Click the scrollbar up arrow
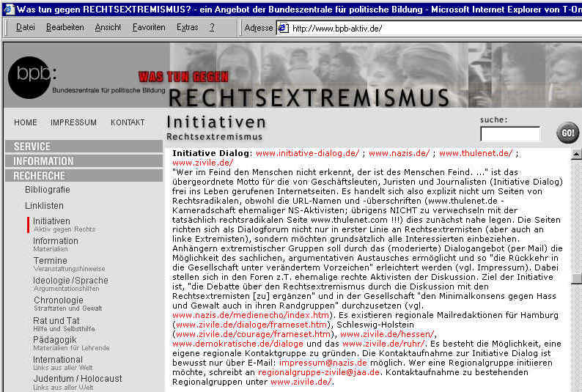The height and width of the screenshot is (392, 582). pyautogui.click(x=576, y=154)
